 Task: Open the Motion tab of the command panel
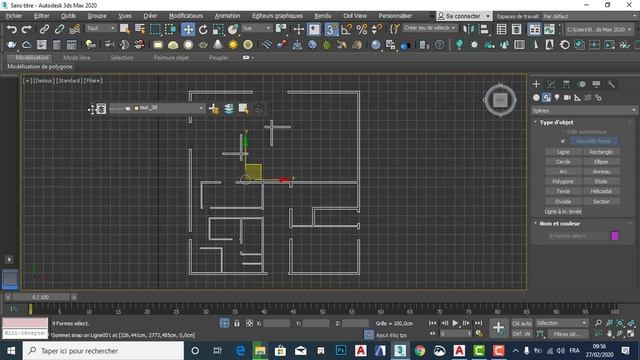point(582,84)
